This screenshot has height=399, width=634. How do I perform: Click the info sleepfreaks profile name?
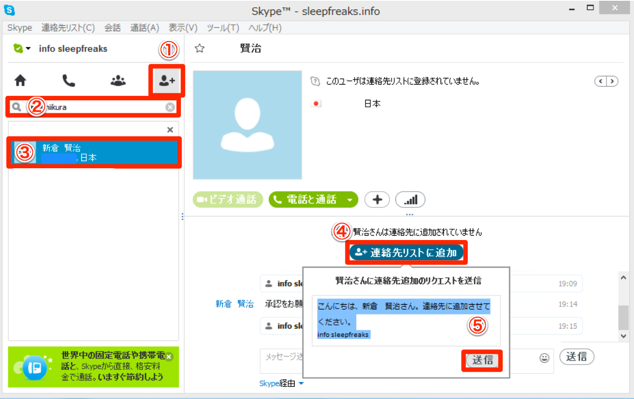[73, 49]
